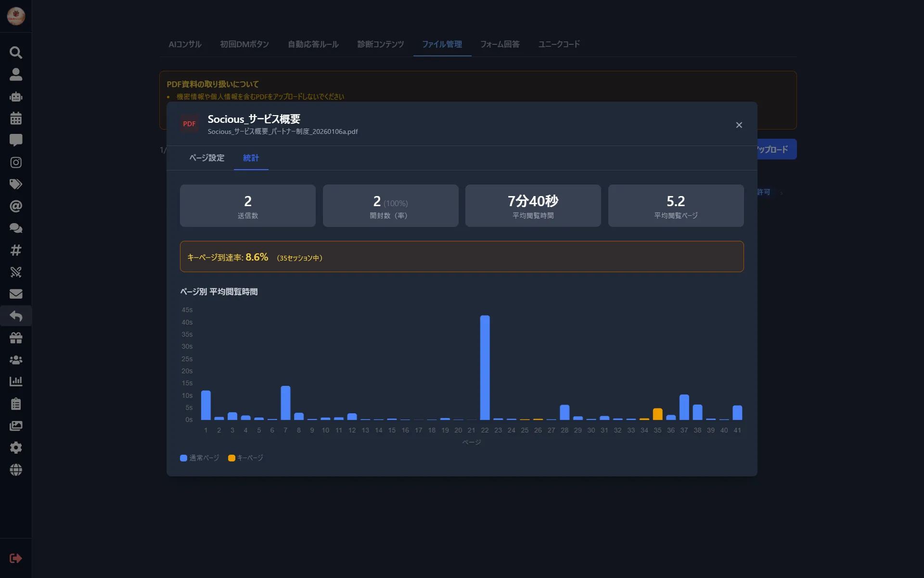This screenshot has height=578, width=924.
Task: Open the reply arrow sidebar icon
Action: click(x=16, y=316)
